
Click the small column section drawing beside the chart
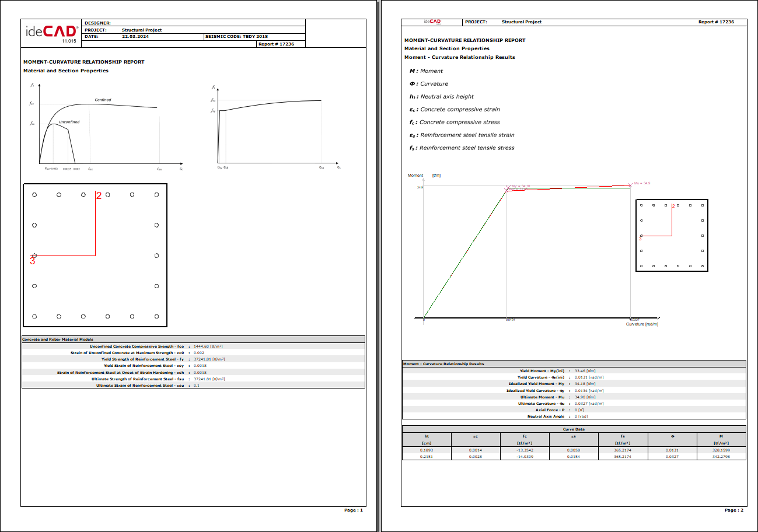tap(672, 236)
